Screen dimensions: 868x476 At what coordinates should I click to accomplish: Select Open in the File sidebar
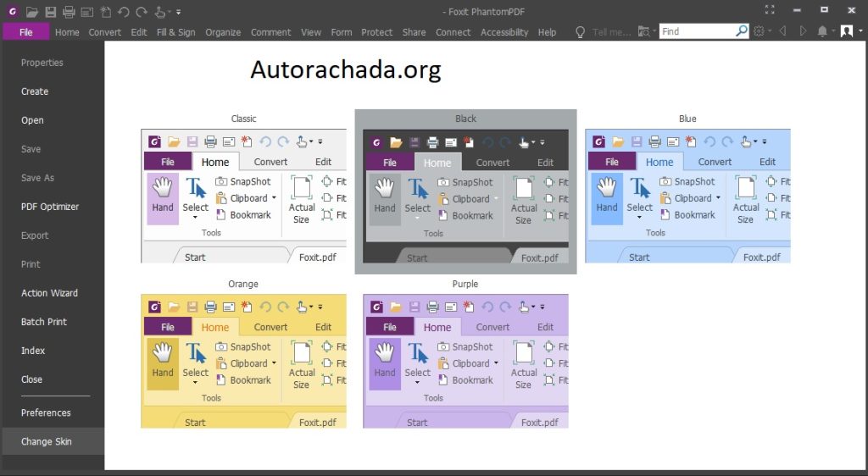(32, 120)
